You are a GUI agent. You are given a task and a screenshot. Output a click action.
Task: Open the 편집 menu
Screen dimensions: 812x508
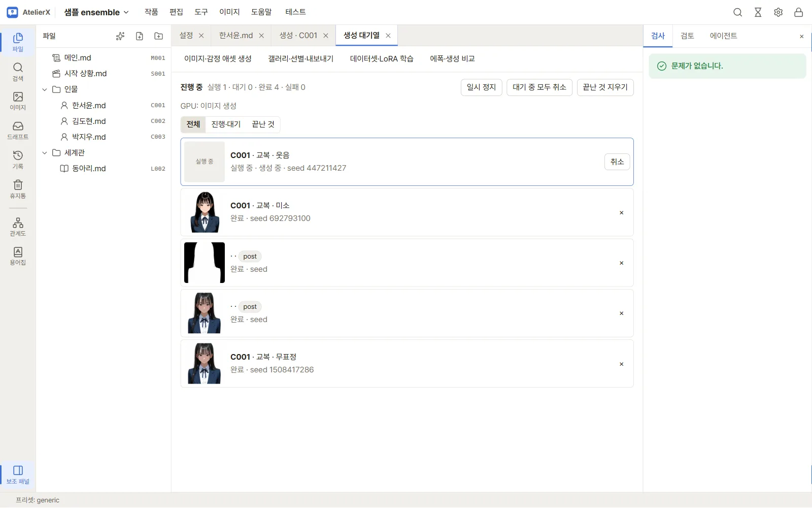(176, 12)
